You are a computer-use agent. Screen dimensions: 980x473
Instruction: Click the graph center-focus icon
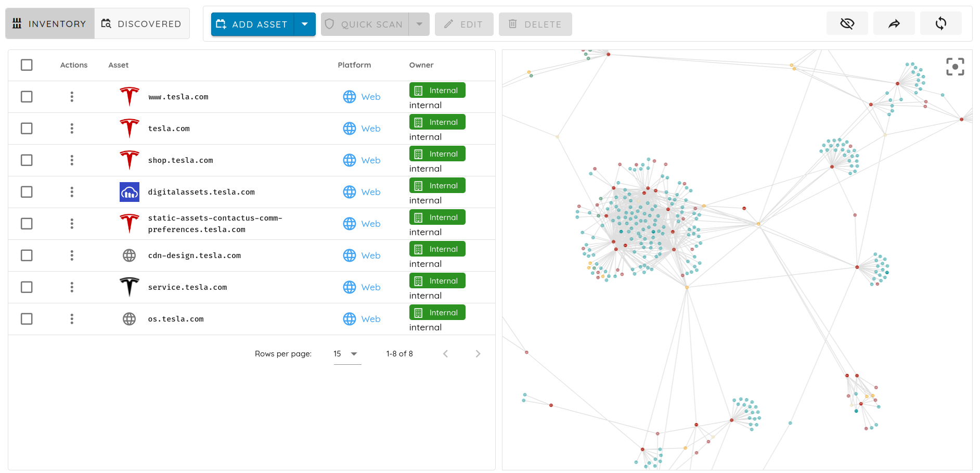(x=955, y=67)
